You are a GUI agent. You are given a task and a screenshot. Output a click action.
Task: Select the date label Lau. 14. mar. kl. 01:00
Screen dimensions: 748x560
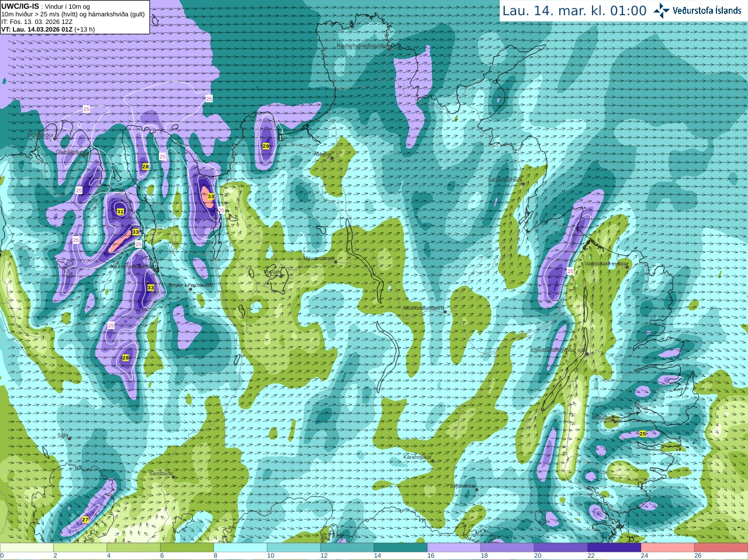coord(574,11)
